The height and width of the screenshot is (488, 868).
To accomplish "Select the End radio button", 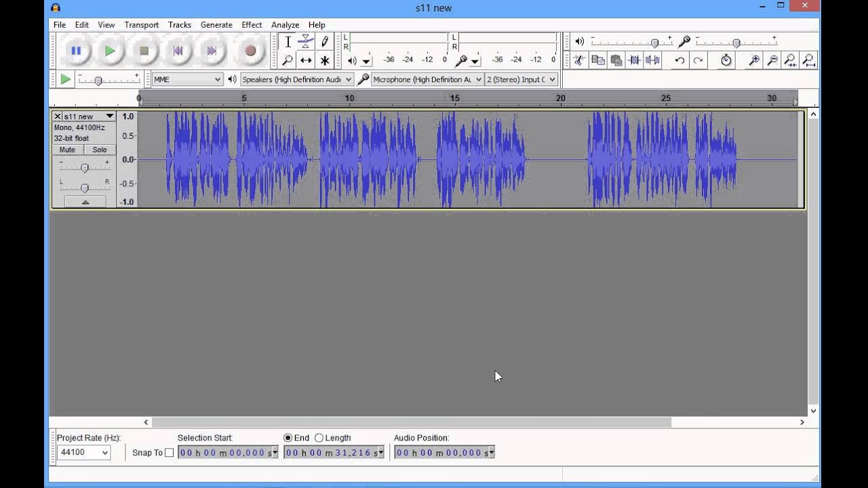I will tap(288, 438).
